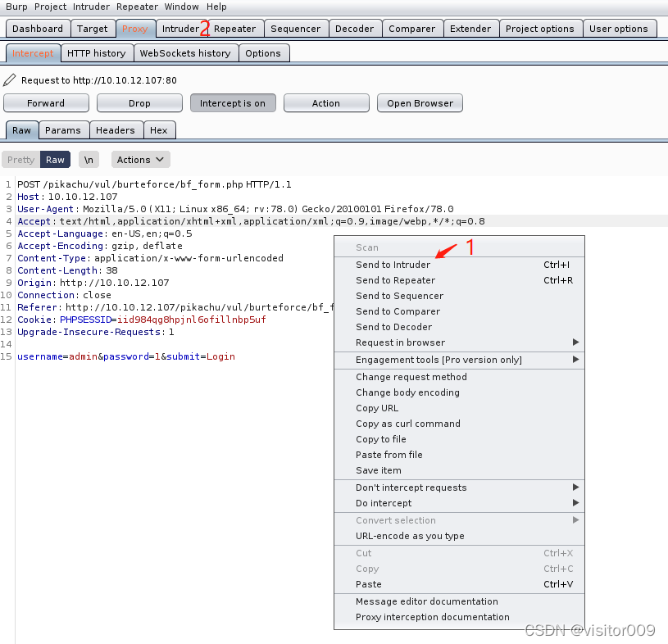The image size is (668, 644).
Task: Switch to Raw view mode in editor
Action: tap(56, 160)
